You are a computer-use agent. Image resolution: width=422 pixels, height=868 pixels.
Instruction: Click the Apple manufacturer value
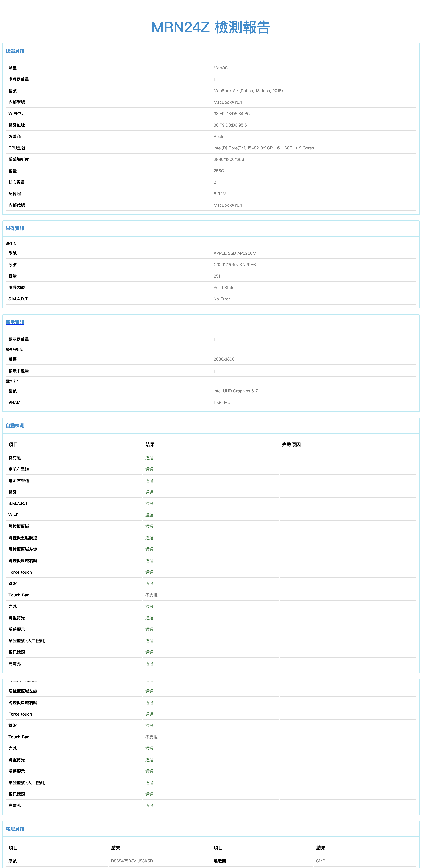click(219, 137)
